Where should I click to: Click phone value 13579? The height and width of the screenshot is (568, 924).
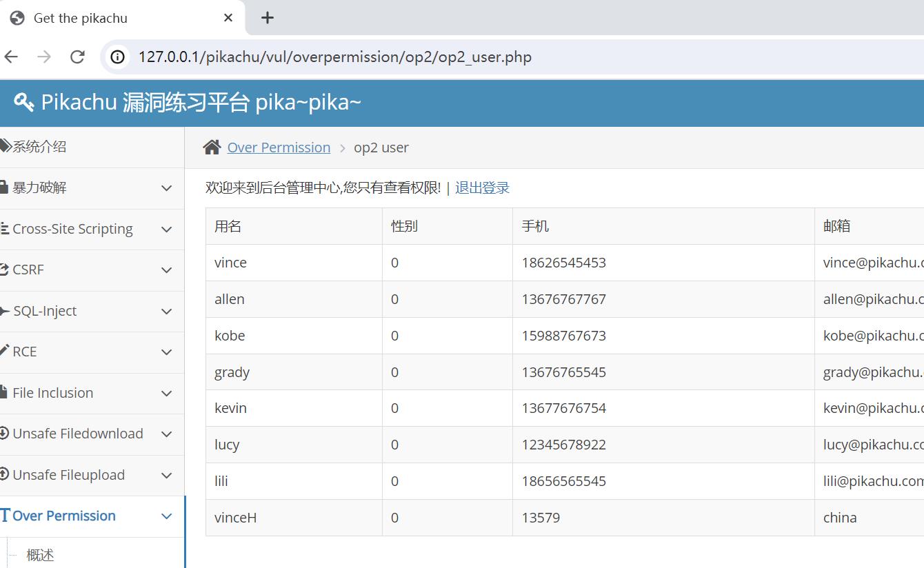(x=541, y=518)
